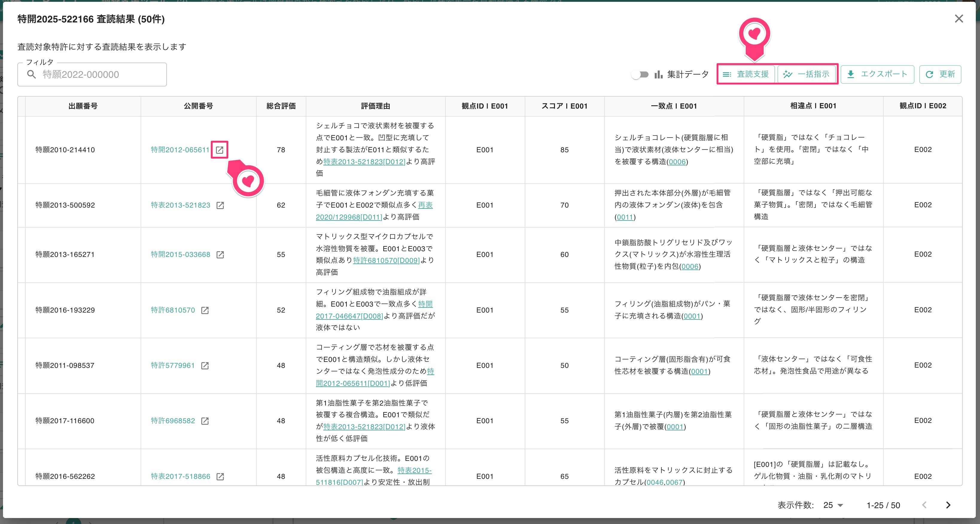
Task: Open publication link 特許6810570
Action: tap(173, 310)
